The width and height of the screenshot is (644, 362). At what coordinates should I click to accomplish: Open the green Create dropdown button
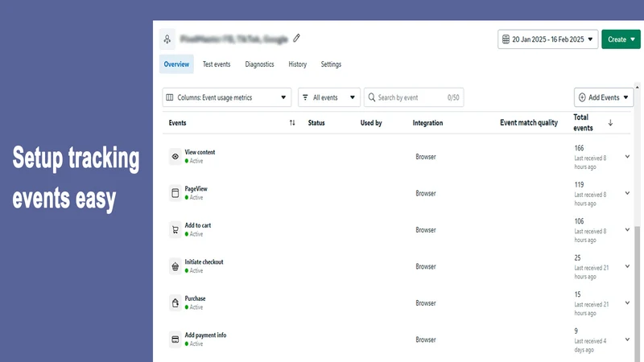621,39
